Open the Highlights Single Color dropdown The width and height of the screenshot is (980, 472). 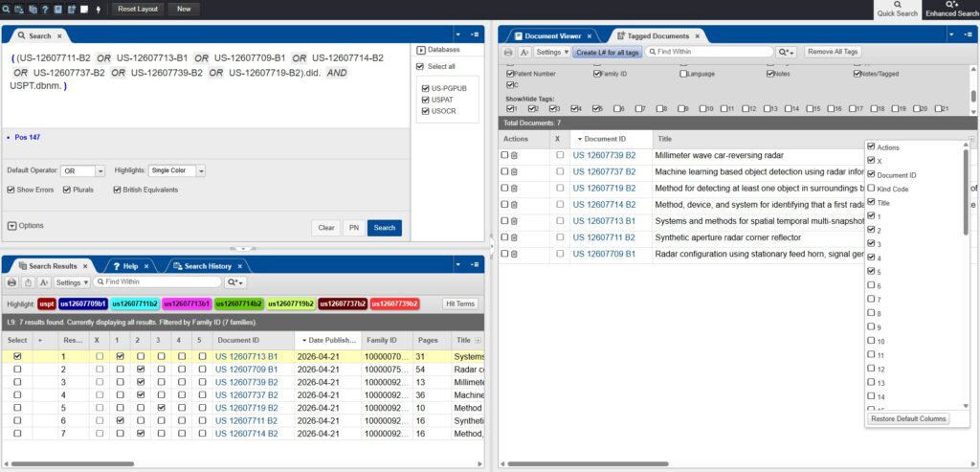tap(177, 171)
